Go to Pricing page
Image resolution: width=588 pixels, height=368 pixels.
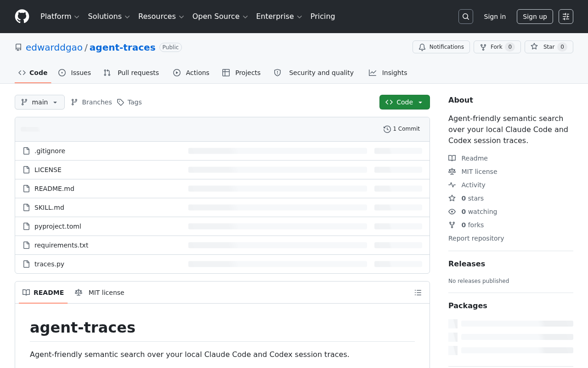tap(322, 17)
